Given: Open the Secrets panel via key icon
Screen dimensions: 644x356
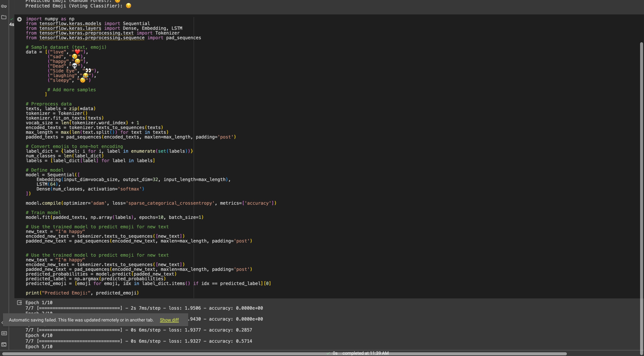Looking at the screenshot, I should 4,7.
